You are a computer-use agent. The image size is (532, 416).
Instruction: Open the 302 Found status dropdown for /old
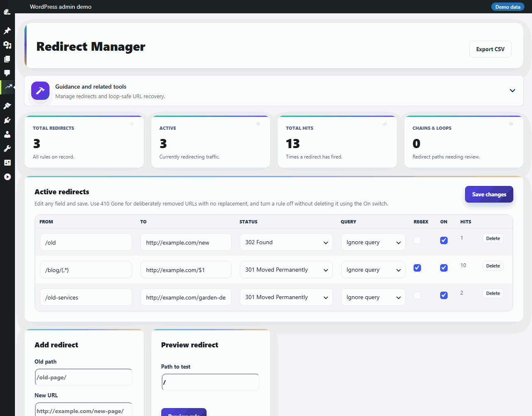point(286,242)
